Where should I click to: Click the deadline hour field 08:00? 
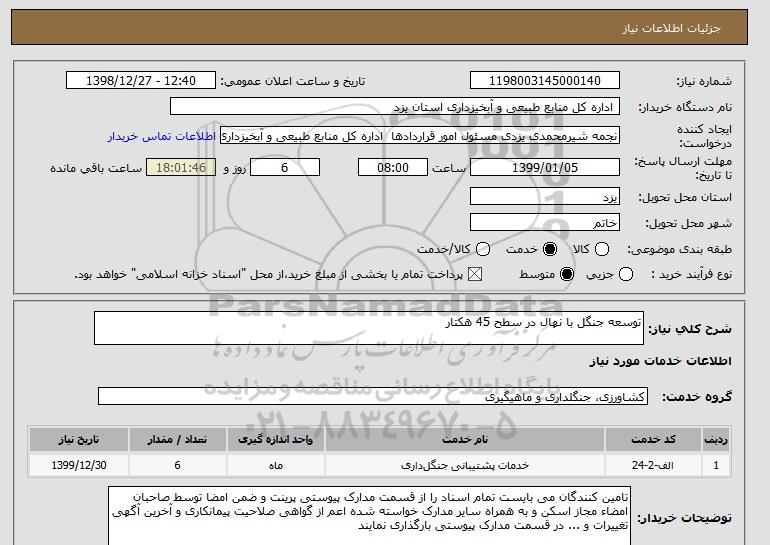pyautogui.click(x=393, y=167)
